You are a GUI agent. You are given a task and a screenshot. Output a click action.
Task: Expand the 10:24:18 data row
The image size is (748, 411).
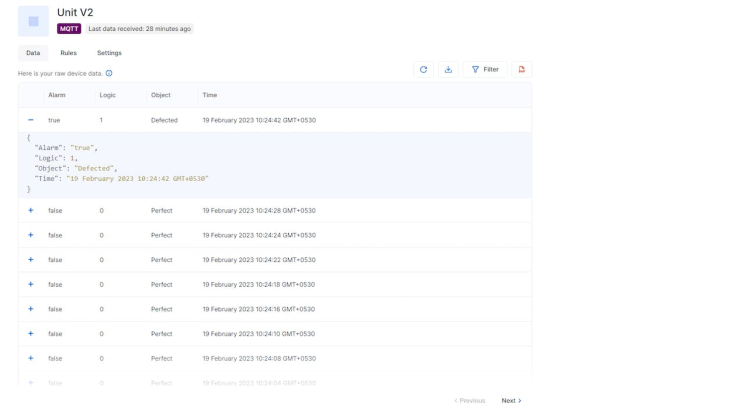(30, 284)
